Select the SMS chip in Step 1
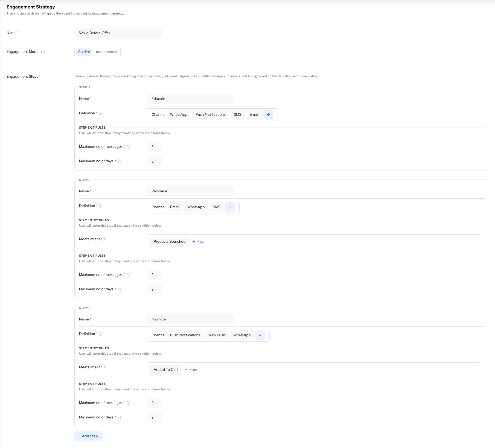 click(237, 115)
